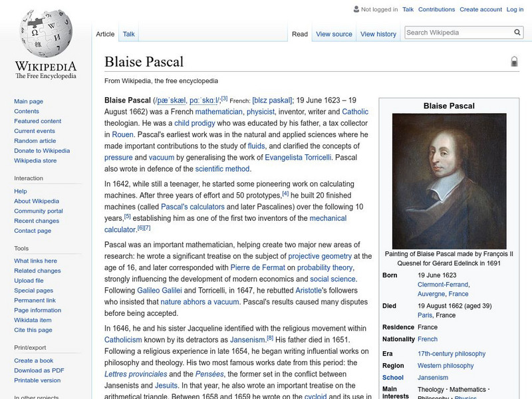532x399 pixels.
Task: Open Current events in the sidebar
Action: [x=35, y=130]
